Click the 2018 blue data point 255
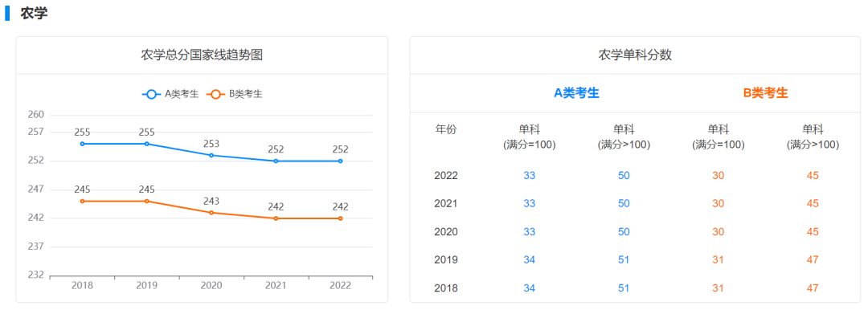The height and width of the screenshot is (310, 868). coord(83,144)
